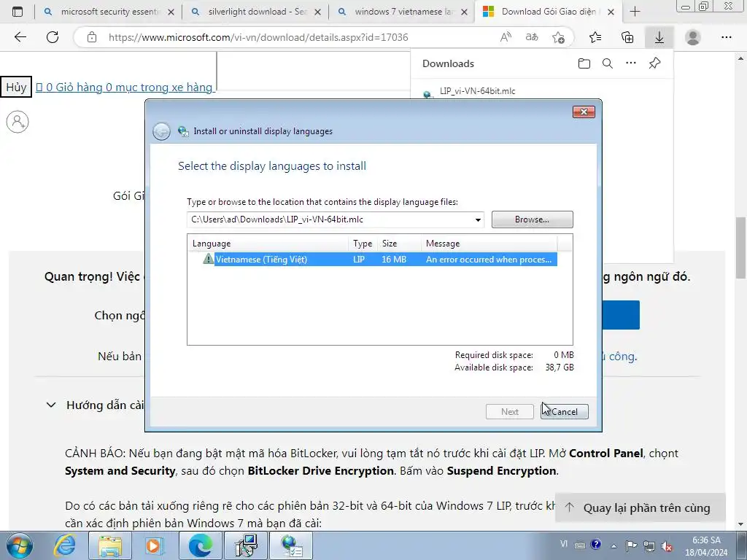Click LIP_vi-VN-64bit.mlc in Downloads panel
This screenshot has width=747, height=560.
pyautogui.click(x=477, y=91)
